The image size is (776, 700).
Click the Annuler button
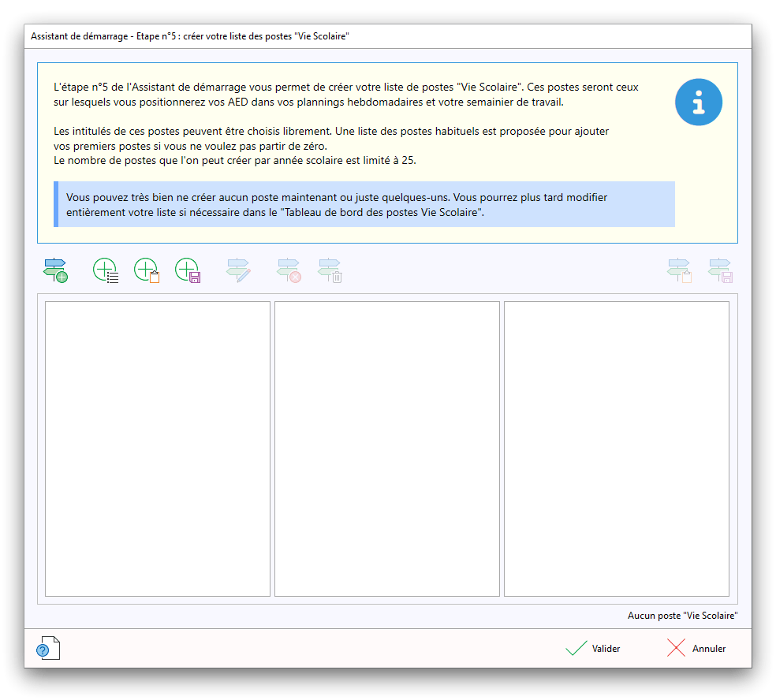696,649
